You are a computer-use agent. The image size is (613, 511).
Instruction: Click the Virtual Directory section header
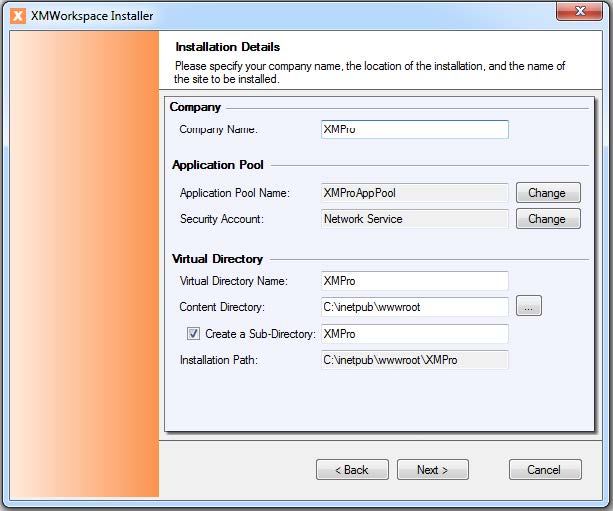pyautogui.click(x=216, y=258)
